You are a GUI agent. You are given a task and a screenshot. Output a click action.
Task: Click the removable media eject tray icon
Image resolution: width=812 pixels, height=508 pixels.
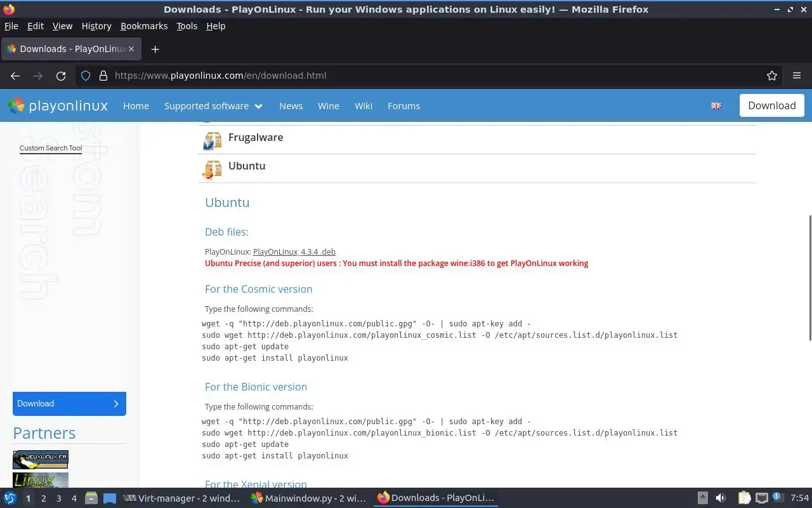coord(702,498)
